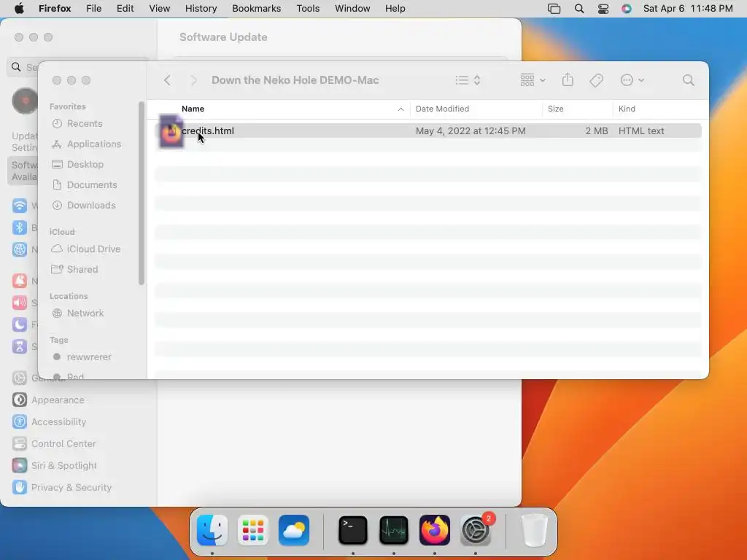Sort files by the Date Modified column
The width and height of the screenshot is (747, 560).
pyautogui.click(x=442, y=109)
